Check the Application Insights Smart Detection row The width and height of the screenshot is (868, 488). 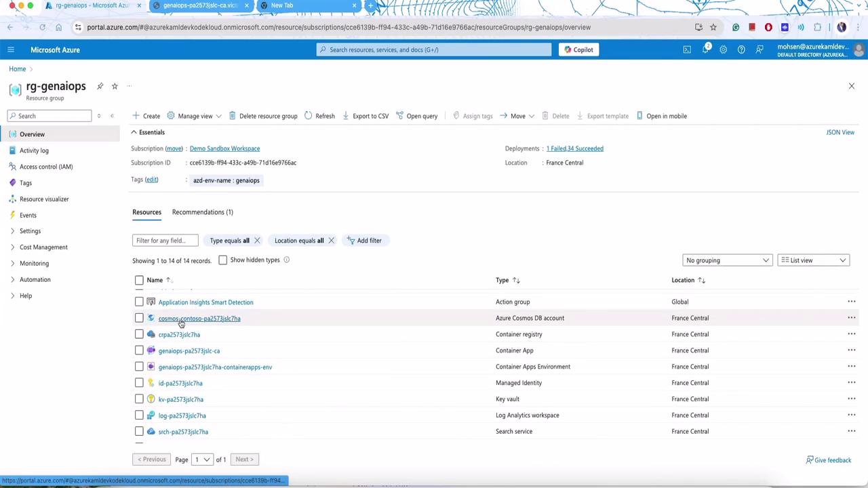[x=139, y=302]
